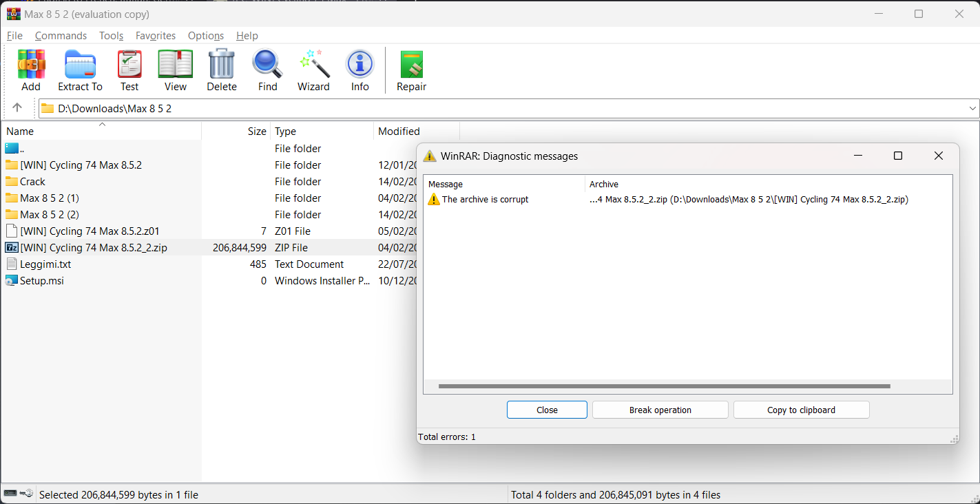Launch the Wizard tool
Viewport: 980px width, 504px height.
click(313, 64)
